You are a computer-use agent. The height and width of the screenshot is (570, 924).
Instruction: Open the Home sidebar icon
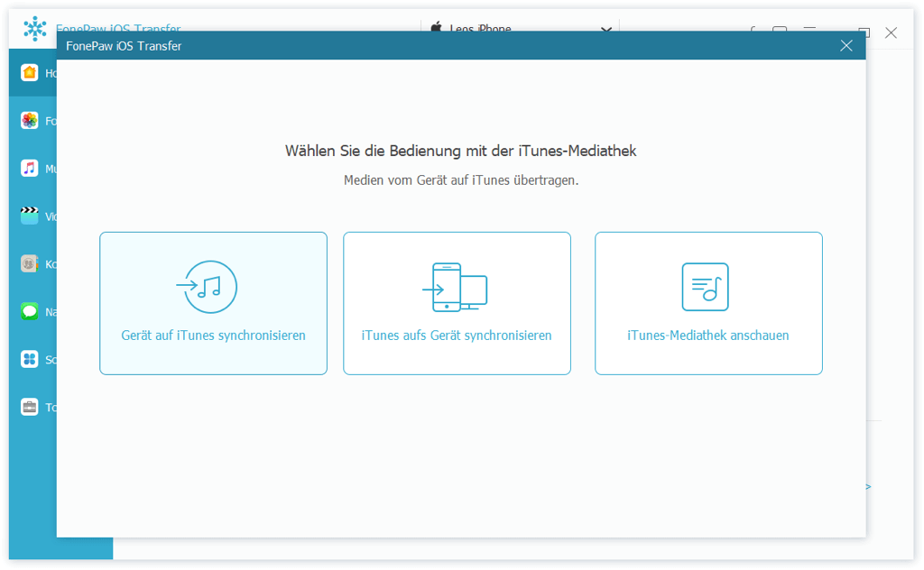(30, 73)
